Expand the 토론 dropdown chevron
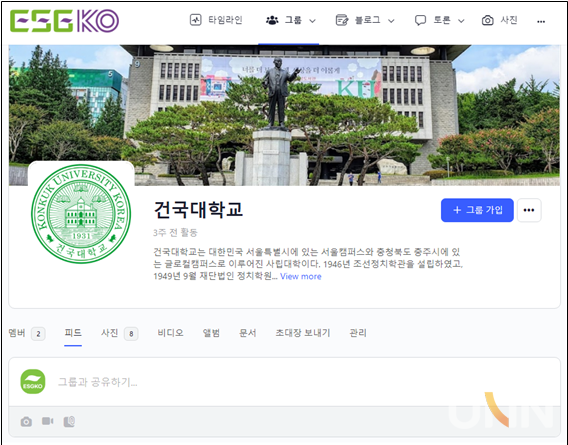The width and height of the screenshot is (568, 445). [x=461, y=21]
